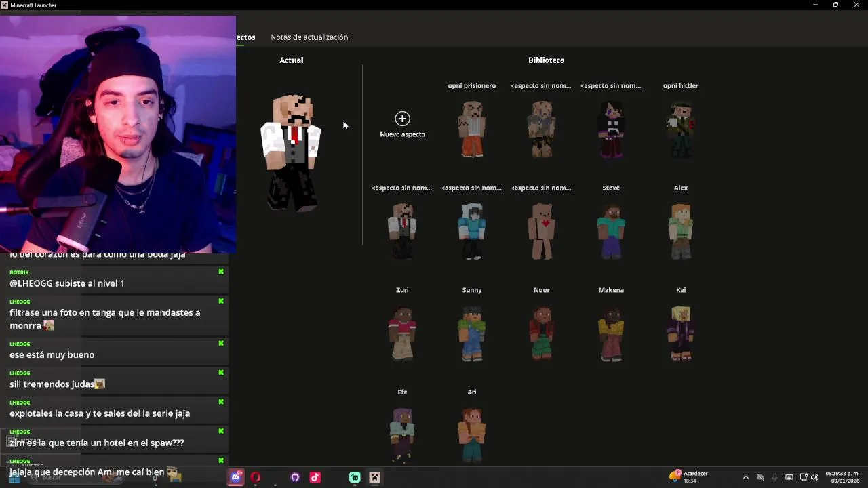
Task: Click the microphone icon in system tray
Action: click(x=774, y=477)
